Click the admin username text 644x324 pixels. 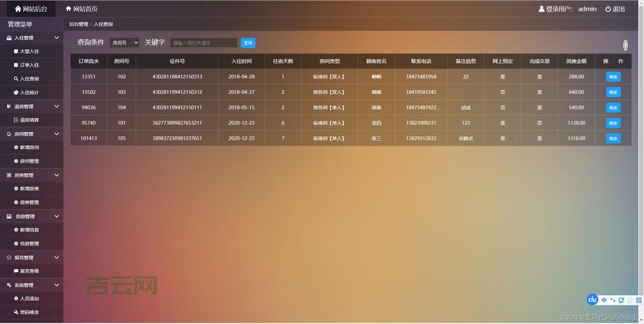click(588, 8)
